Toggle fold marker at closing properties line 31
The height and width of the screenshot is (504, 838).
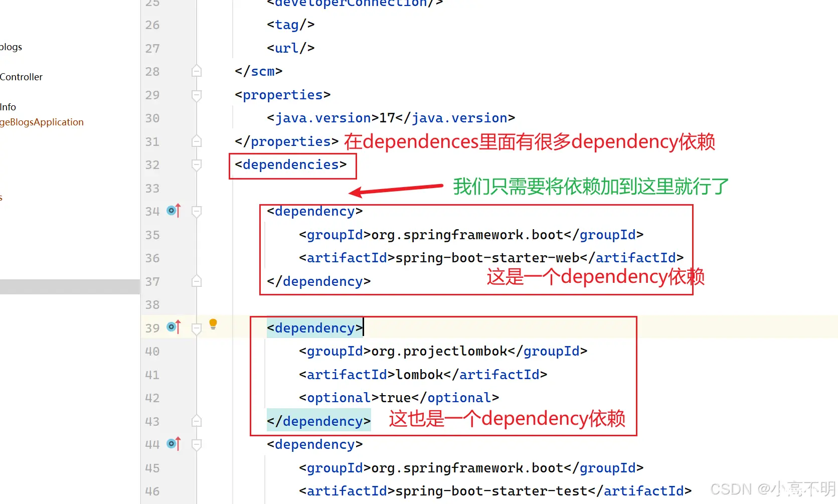click(x=197, y=141)
